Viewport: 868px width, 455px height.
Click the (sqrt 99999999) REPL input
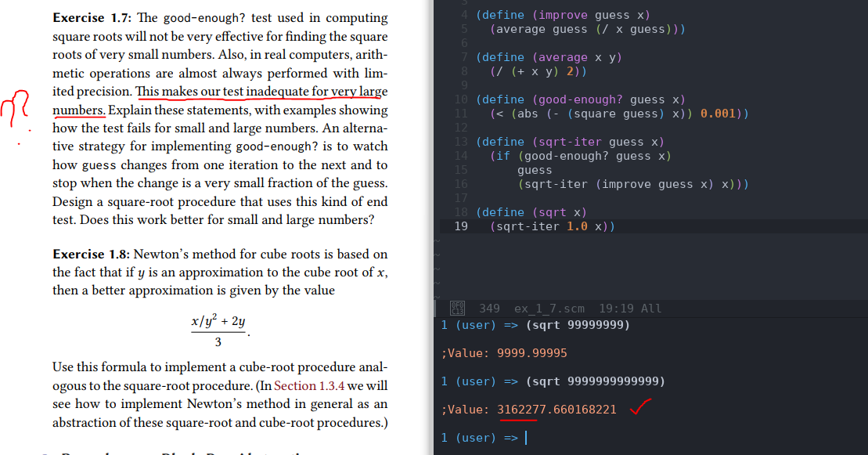click(x=578, y=325)
